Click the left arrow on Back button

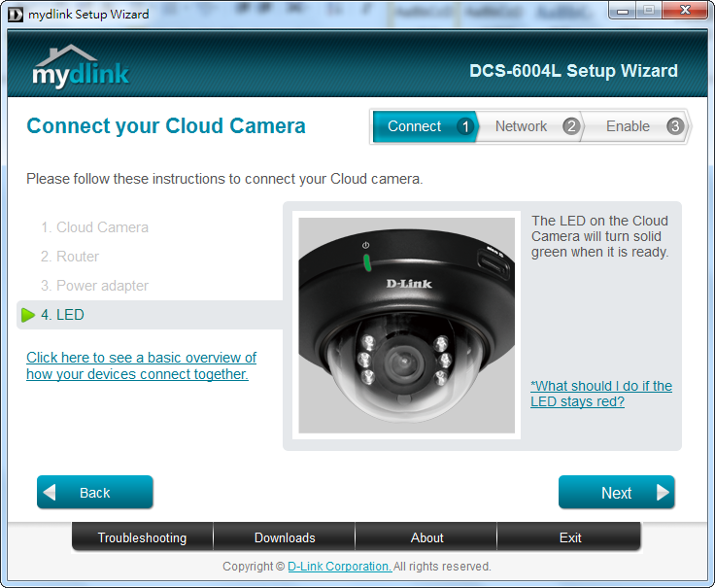pyautogui.click(x=51, y=493)
